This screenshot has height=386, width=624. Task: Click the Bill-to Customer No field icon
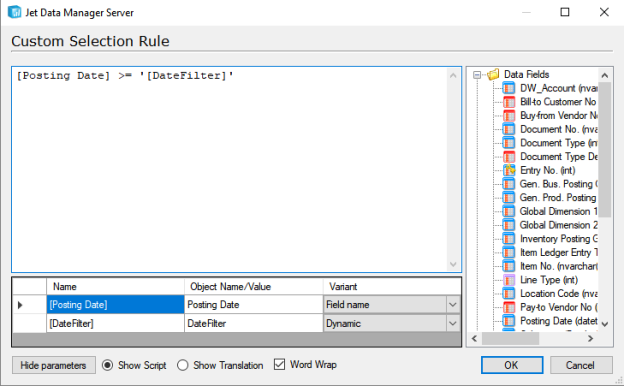point(508,102)
